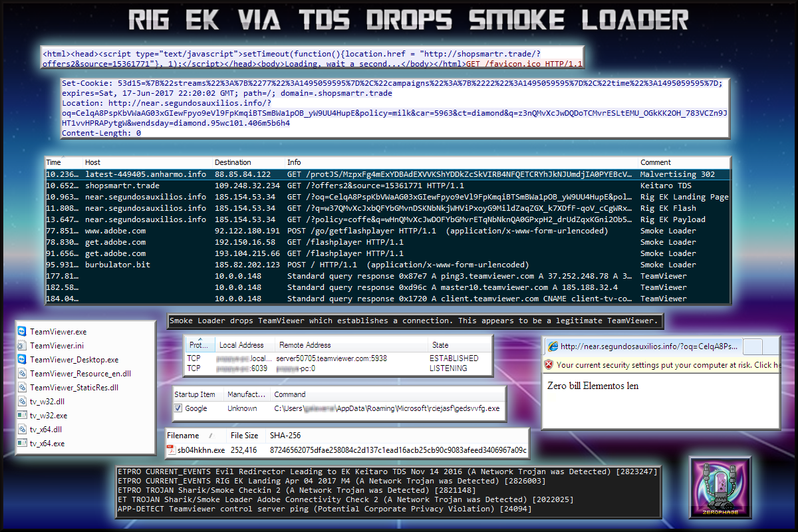
Task: Click the TeamViewer.ini file icon
Action: [x=22, y=346]
